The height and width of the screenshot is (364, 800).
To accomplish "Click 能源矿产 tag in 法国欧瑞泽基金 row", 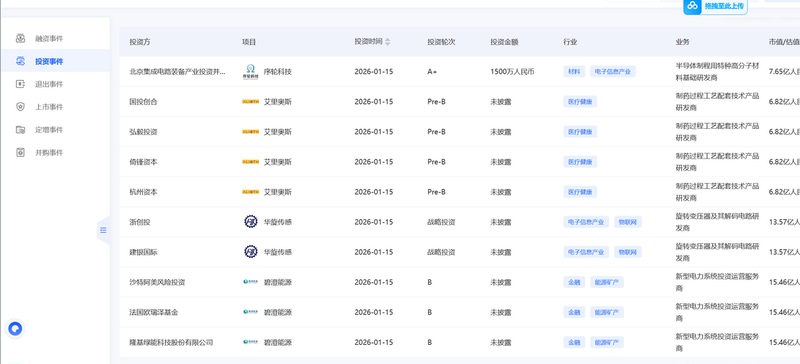I will pyautogui.click(x=607, y=312).
